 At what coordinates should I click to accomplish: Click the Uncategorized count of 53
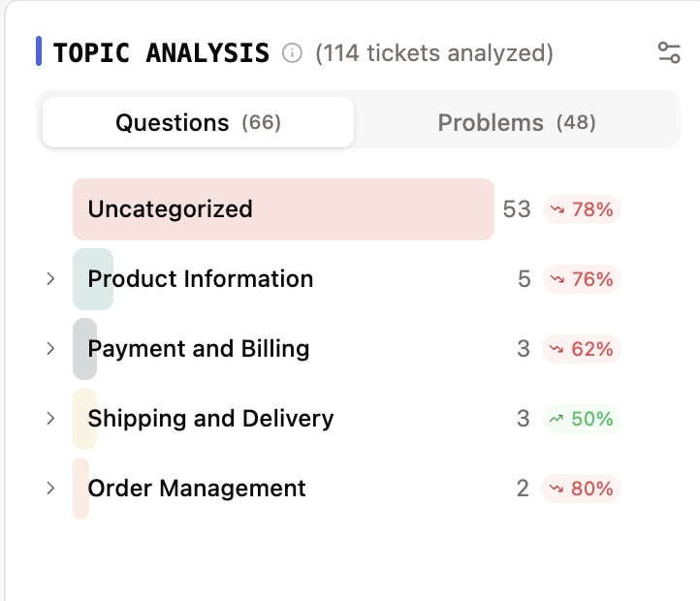tap(517, 209)
